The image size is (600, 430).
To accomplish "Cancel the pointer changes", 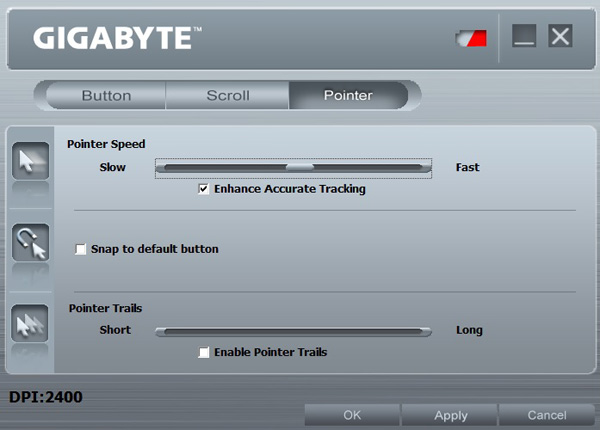I will 547,415.
